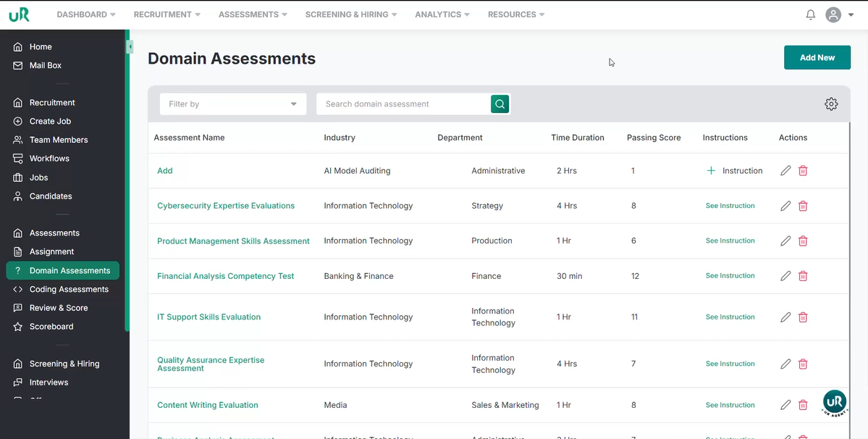Expand the Dashboard top menu
The height and width of the screenshot is (439, 868).
(x=85, y=14)
